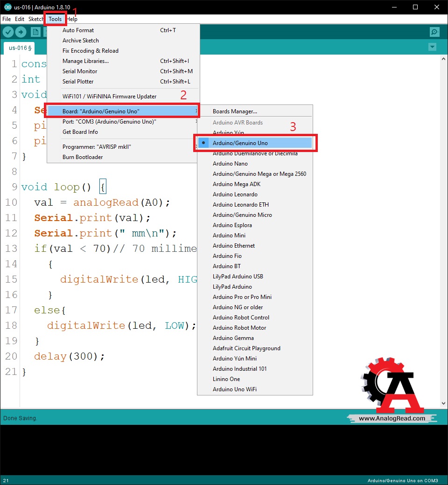Choose Adafruit Circuit Playground board
The width and height of the screenshot is (448, 485).
(x=255, y=348)
